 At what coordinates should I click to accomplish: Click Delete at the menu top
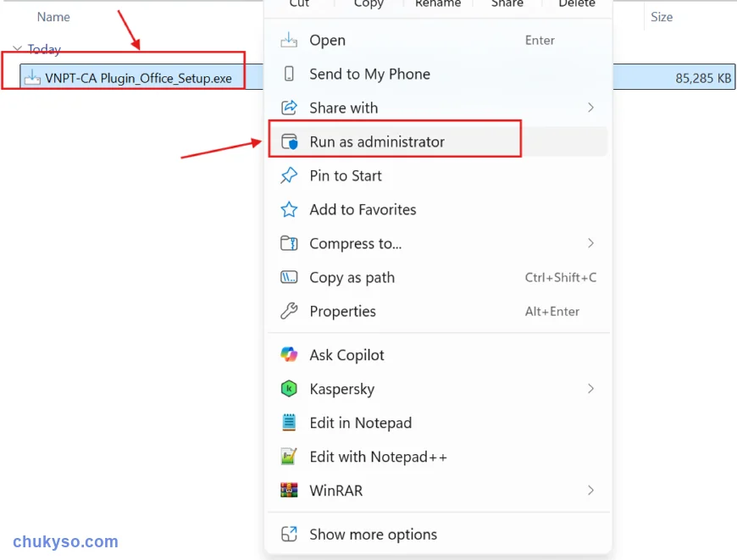click(x=577, y=3)
